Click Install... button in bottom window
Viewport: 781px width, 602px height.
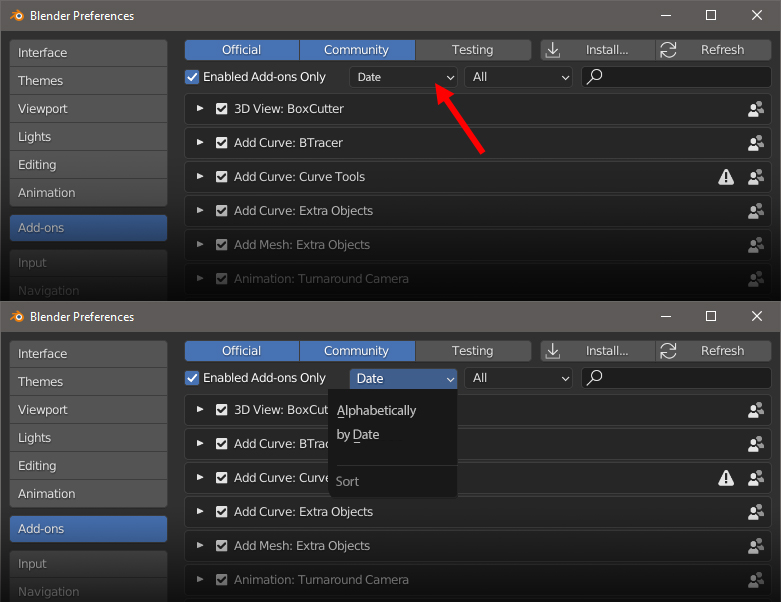point(597,351)
